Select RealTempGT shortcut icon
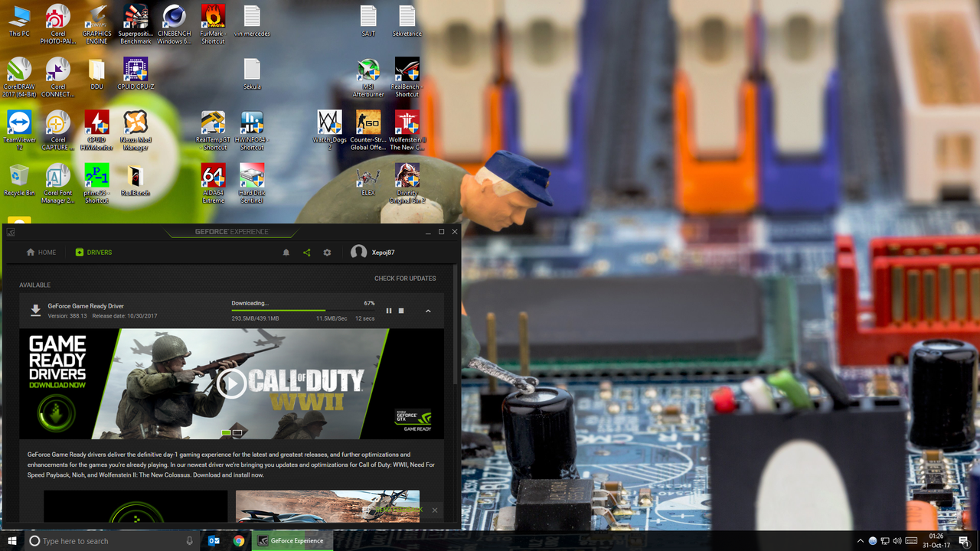This screenshot has height=551, width=980. click(213, 130)
